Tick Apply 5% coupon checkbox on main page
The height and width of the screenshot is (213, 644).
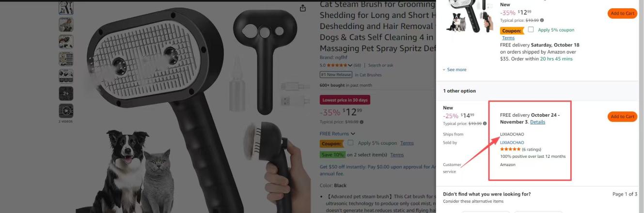pos(351,143)
